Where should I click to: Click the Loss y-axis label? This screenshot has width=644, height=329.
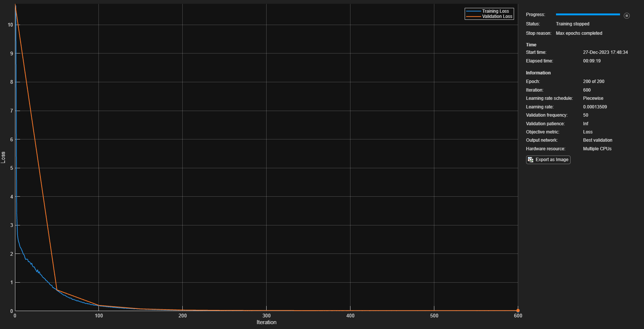pos(3,157)
